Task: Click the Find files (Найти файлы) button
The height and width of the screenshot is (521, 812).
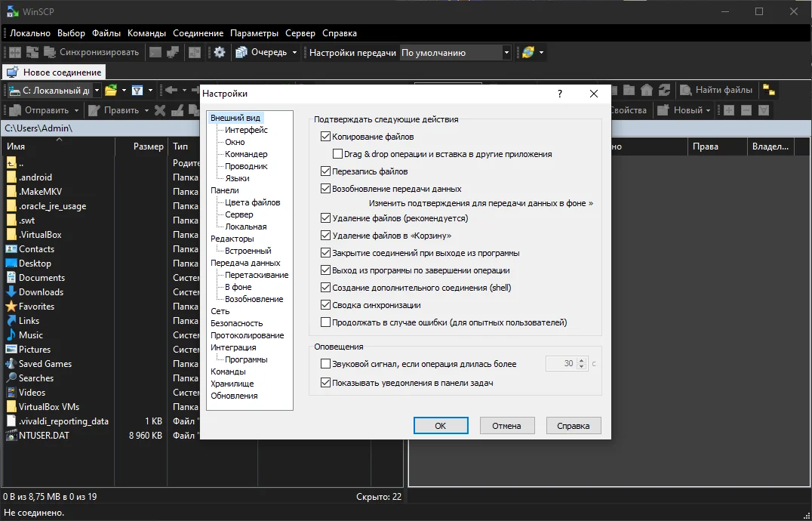Action: coord(717,90)
